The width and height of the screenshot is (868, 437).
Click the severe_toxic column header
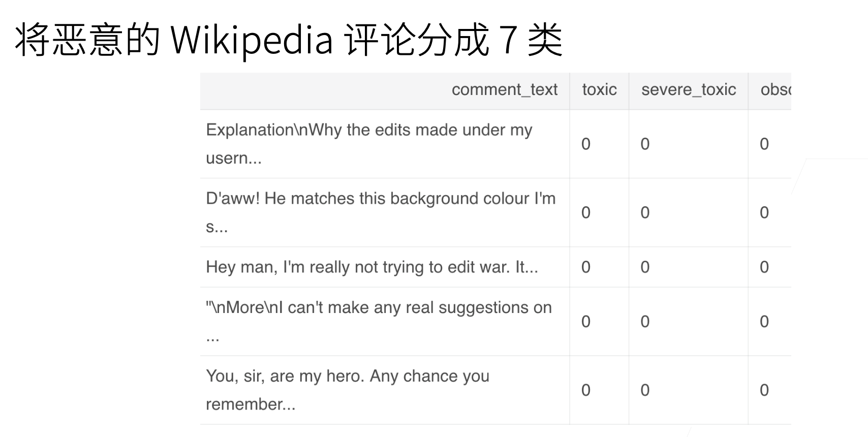[x=688, y=90]
